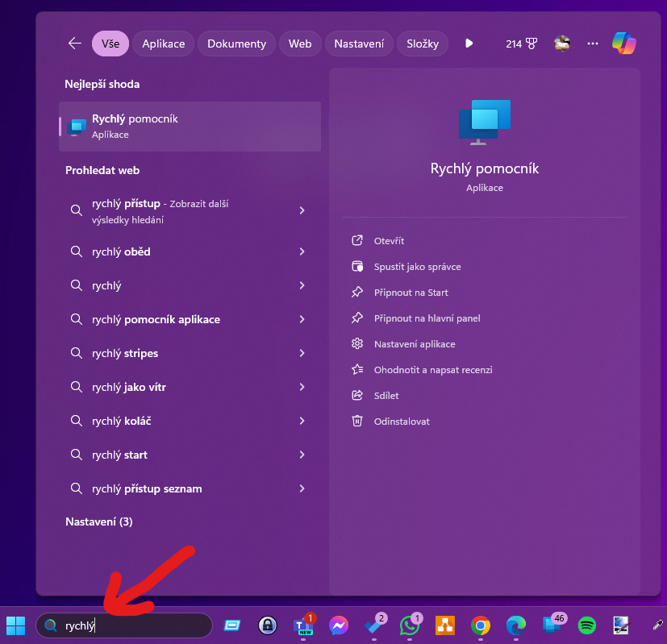Show more filter tabs with play arrow
This screenshot has height=644, width=667.
[469, 44]
